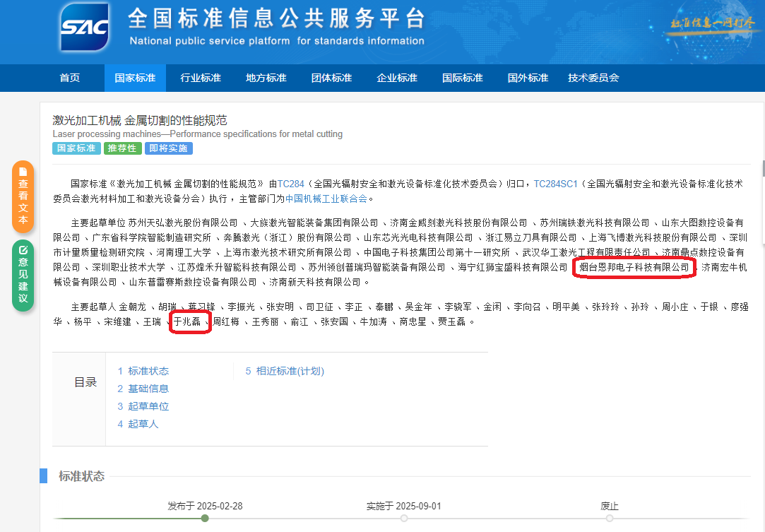Screen dimensions: 765x532
Task: Switch to 团体标准 navigation item
Action: pos(332,78)
